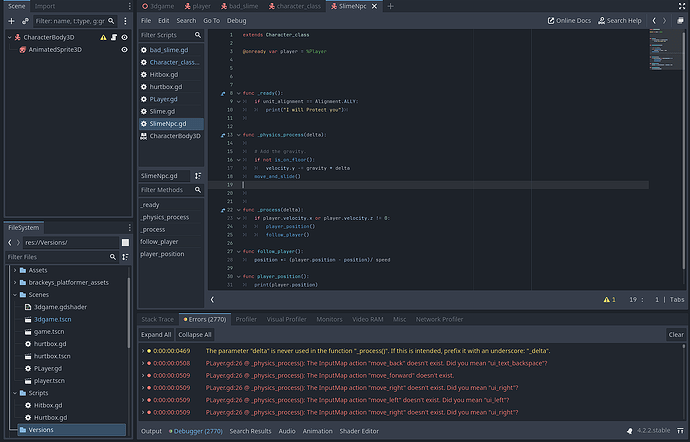The width and height of the screenshot is (690, 442).
Task: Toggle visibility of CharacterBody3D node
Action: tap(125, 37)
